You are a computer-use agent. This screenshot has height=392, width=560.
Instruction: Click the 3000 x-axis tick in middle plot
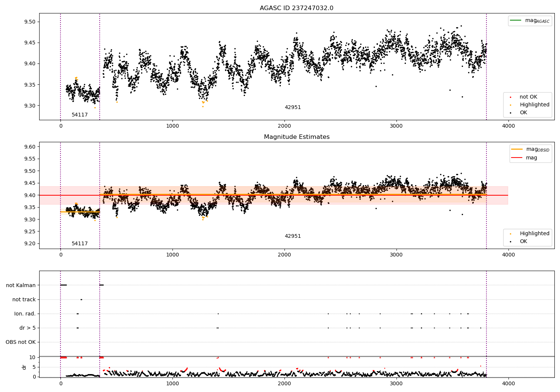(x=396, y=255)
